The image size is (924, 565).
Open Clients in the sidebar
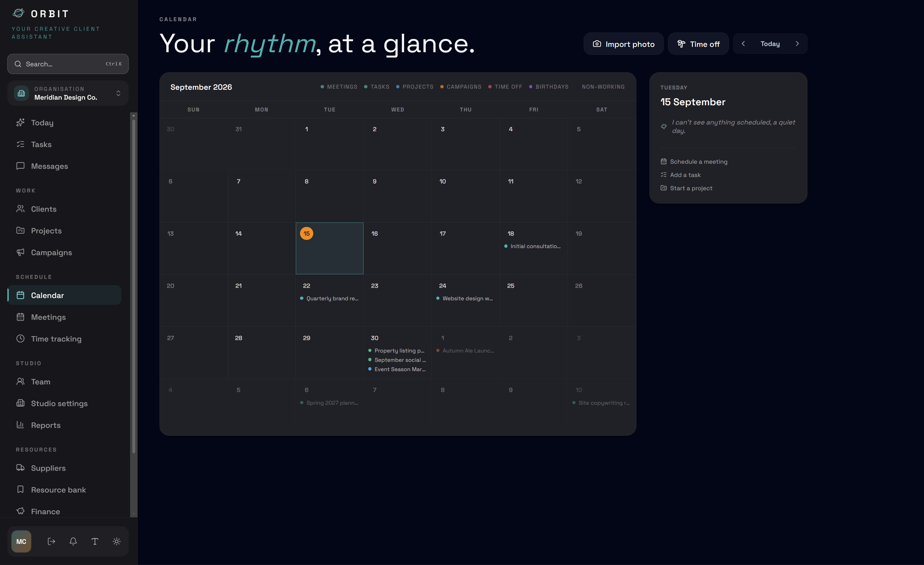pos(64,209)
